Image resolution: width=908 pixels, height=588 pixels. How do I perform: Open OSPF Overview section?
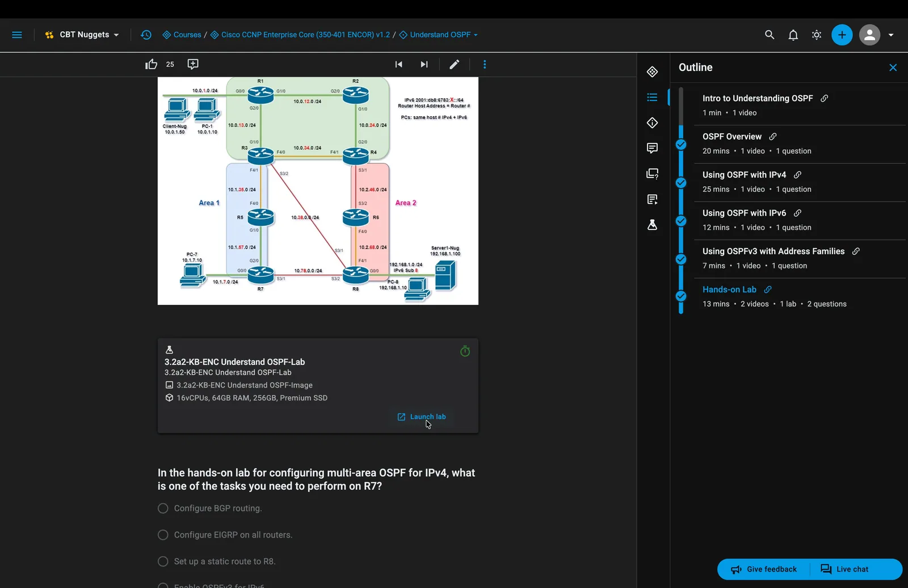click(732, 137)
